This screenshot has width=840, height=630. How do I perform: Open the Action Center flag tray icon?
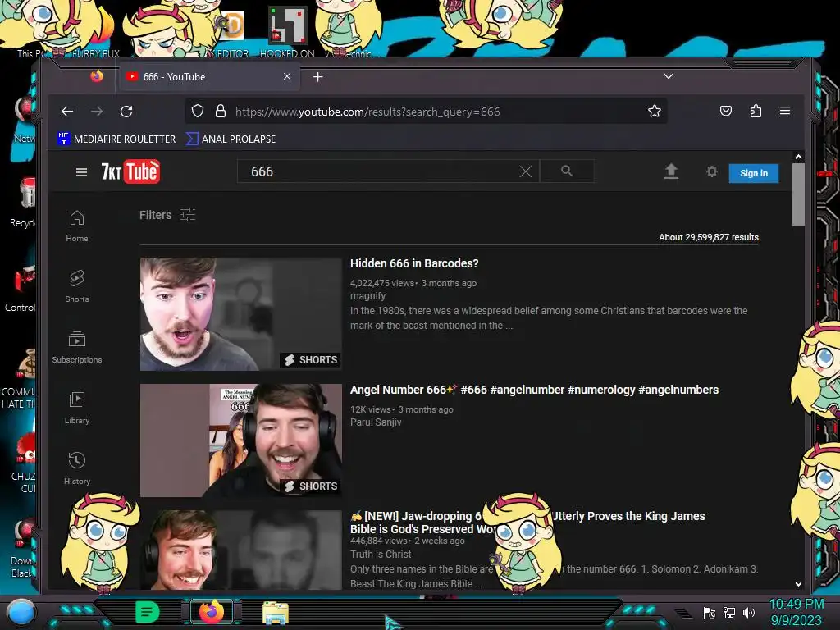(709, 613)
